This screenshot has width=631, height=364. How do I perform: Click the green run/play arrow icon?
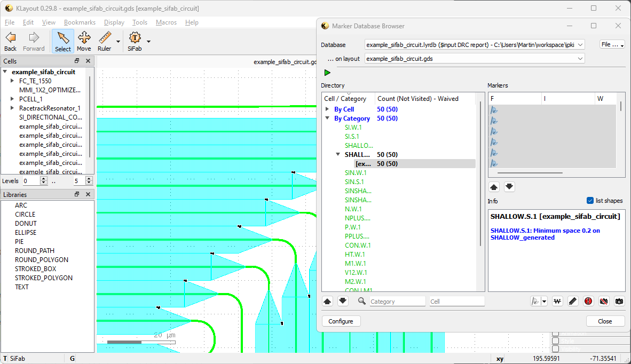pyautogui.click(x=327, y=73)
